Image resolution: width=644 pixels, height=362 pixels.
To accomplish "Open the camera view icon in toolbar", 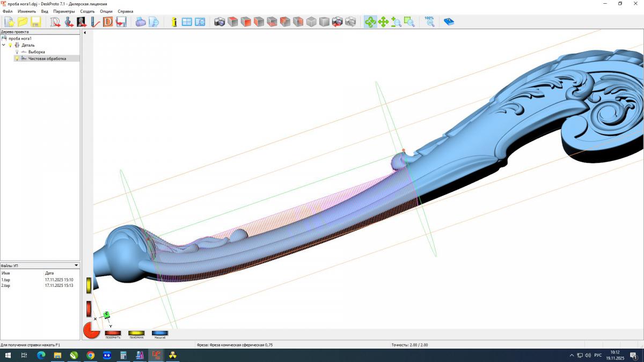I will point(219,22).
